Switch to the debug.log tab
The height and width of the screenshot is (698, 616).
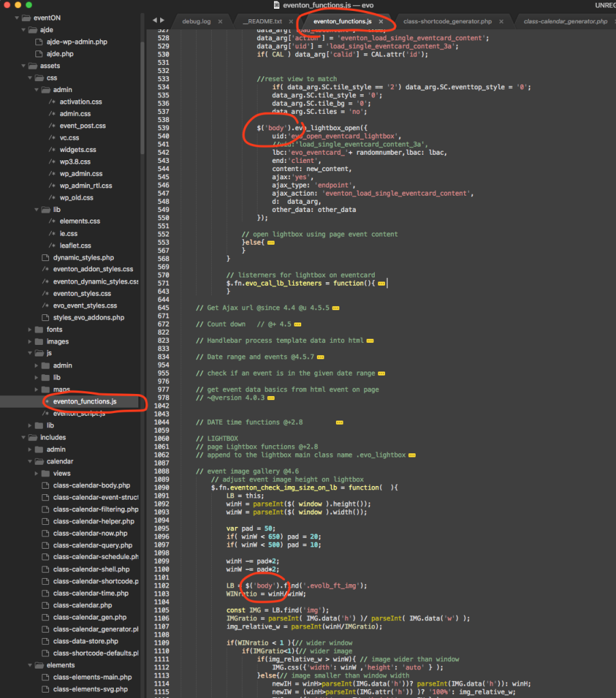196,21
